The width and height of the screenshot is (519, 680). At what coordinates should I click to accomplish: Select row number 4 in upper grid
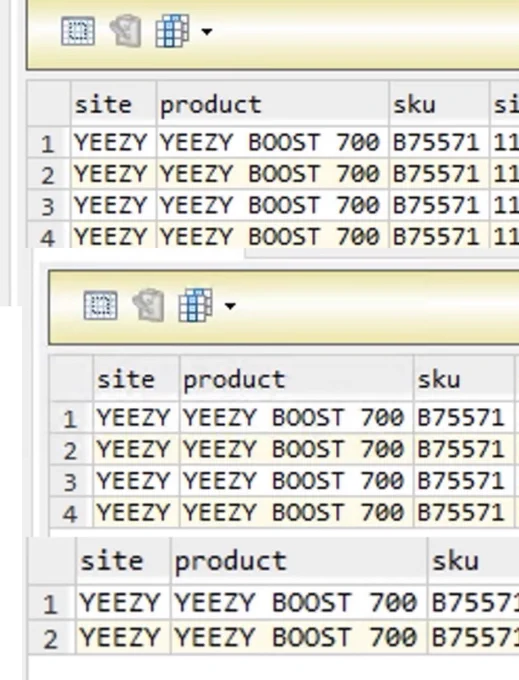pyautogui.click(x=49, y=236)
